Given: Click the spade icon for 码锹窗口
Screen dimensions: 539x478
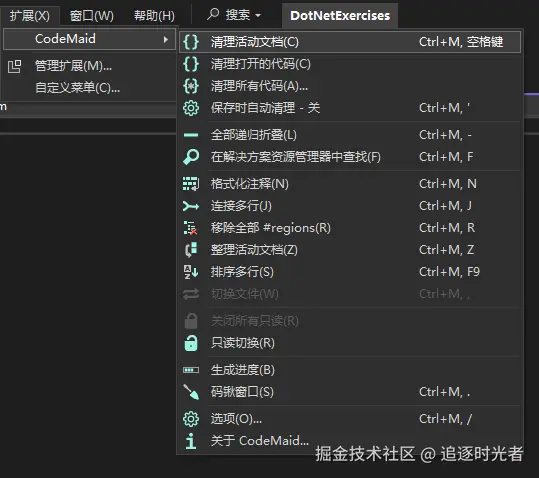Looking at the screenshot, I should coord(191,392).
